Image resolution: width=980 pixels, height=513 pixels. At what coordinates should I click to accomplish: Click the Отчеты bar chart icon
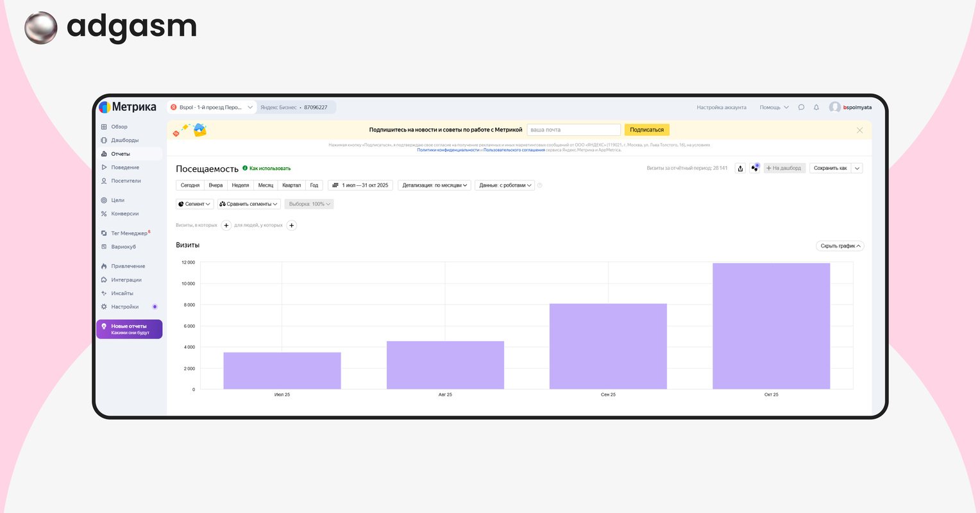coord(104,154)
